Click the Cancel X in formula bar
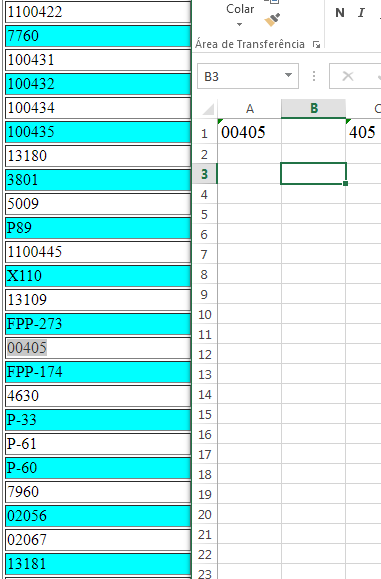This screenshot has height=579, width=381. click(347, 76)
